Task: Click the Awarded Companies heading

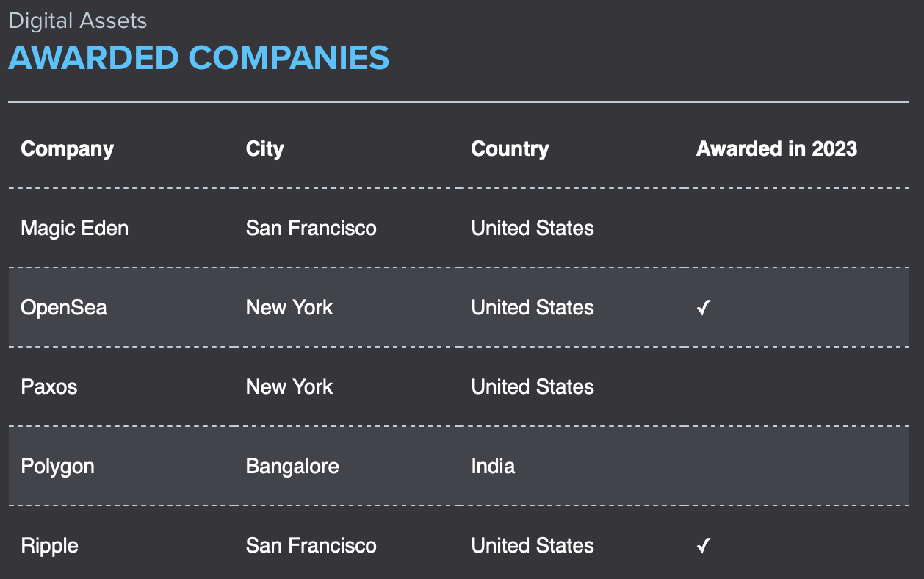Action: point(198,58)
